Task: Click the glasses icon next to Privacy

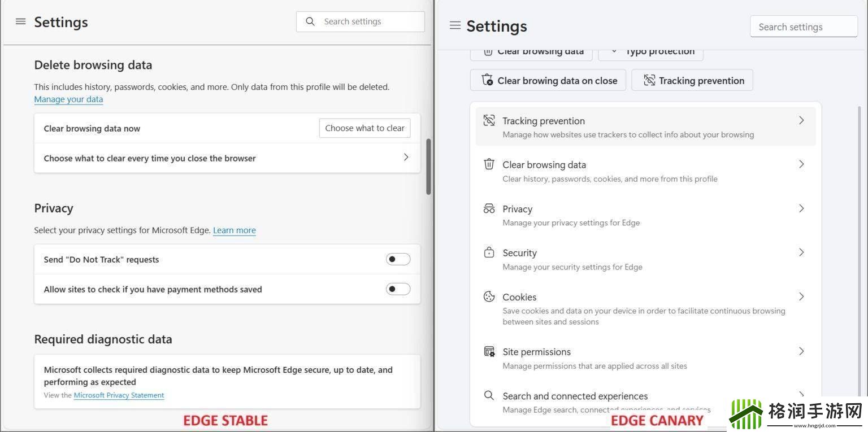Action: (489, 208)
